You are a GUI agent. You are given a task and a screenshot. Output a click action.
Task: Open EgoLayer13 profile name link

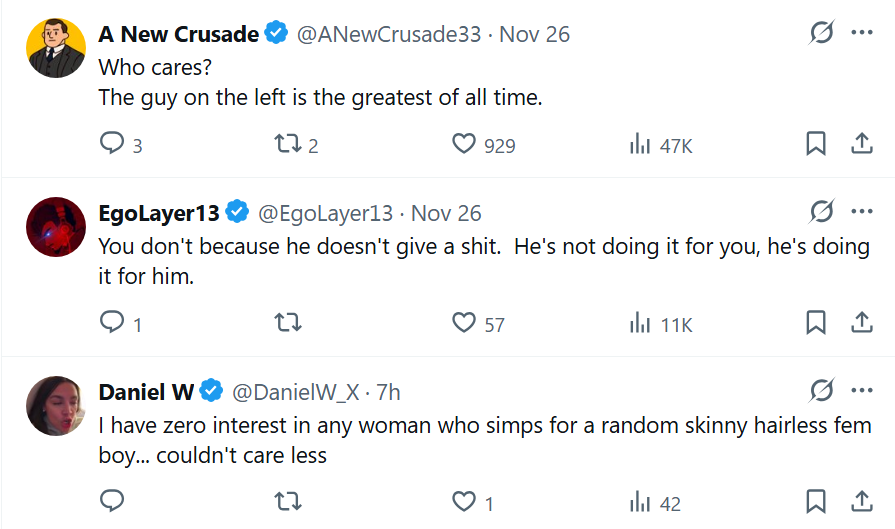159,213
